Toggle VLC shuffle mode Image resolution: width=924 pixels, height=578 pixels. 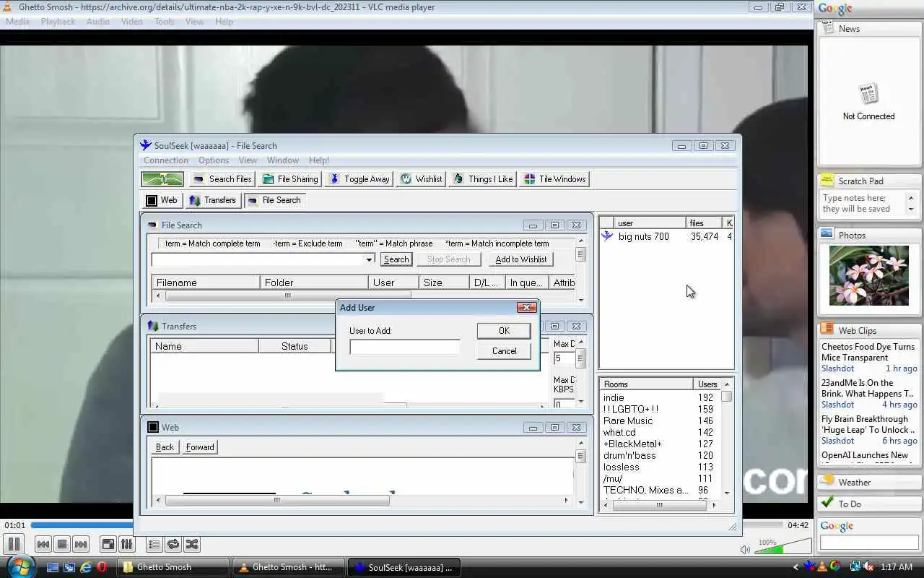tap(192, 544)
